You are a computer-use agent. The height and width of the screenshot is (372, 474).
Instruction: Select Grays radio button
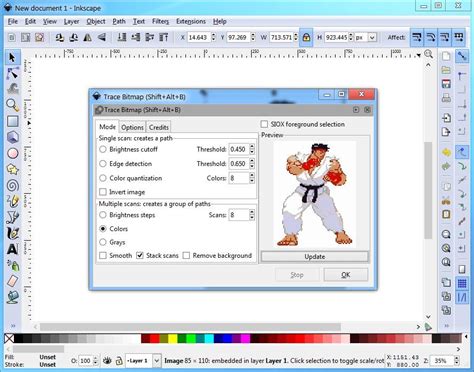point(103,242)
